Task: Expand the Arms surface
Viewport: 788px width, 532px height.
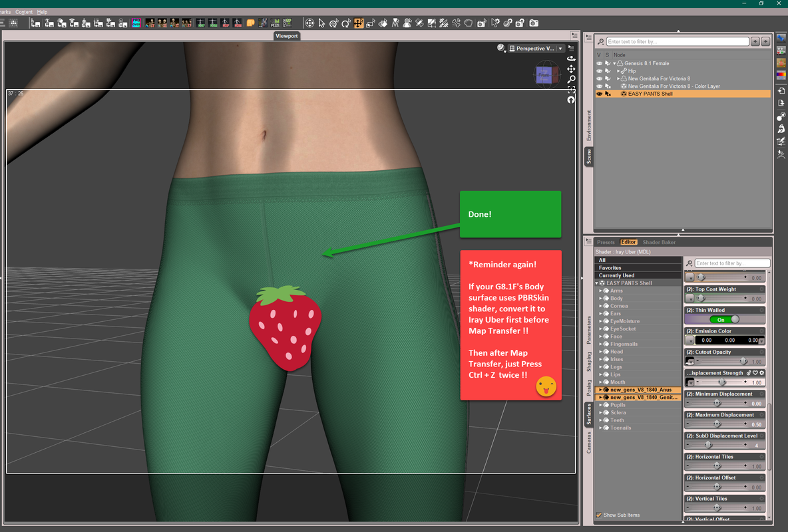Action: click(600, 291)
